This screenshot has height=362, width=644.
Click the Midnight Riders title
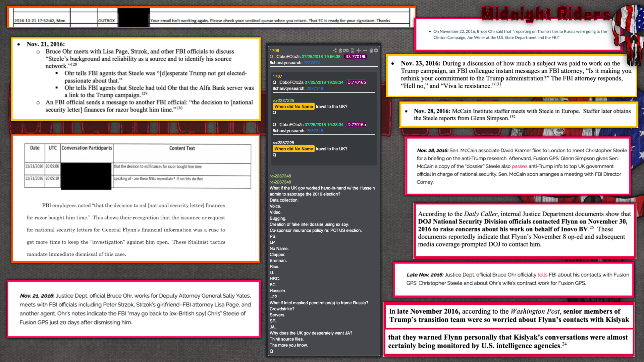(546, 14)
